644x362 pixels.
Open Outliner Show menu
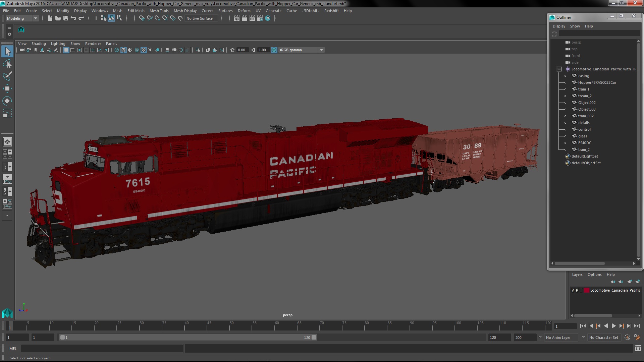(575, 26)
